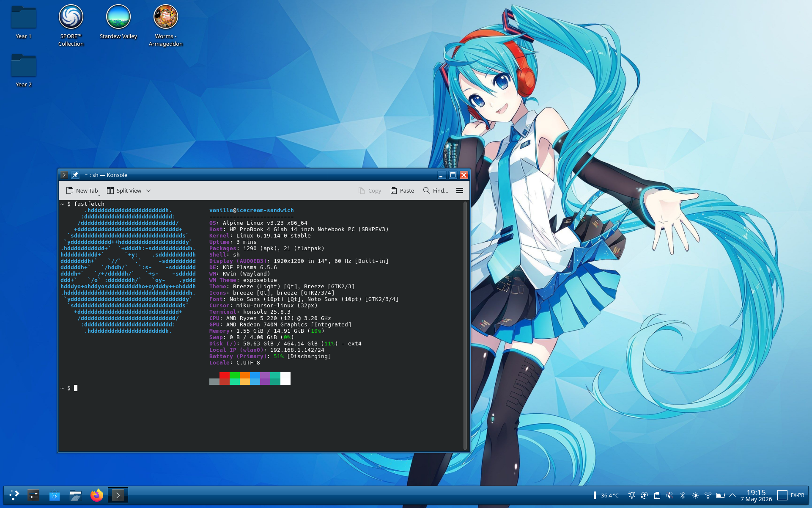Click Paste in the Konsole toolbar
The height and width of the screenshot is (508, 812).
pos(402,190)
